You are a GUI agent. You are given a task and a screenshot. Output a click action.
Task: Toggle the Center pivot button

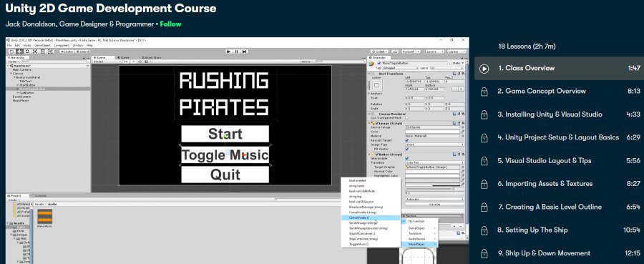point(67,52)
